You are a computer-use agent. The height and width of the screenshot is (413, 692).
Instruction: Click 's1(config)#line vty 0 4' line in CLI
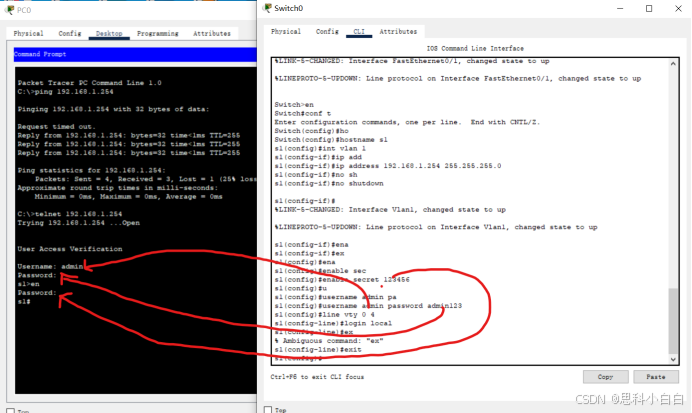pos(324,315)
